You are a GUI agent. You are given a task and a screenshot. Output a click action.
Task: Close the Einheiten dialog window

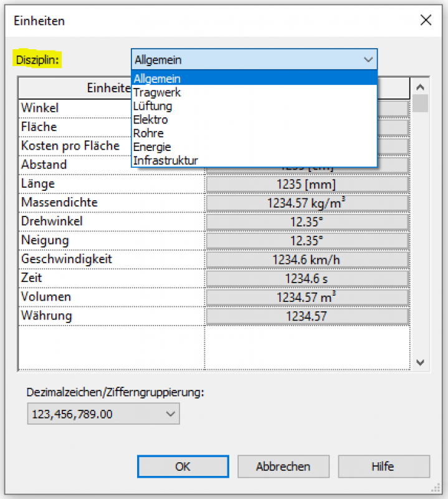pyautogui.click(x=426, y=20)
